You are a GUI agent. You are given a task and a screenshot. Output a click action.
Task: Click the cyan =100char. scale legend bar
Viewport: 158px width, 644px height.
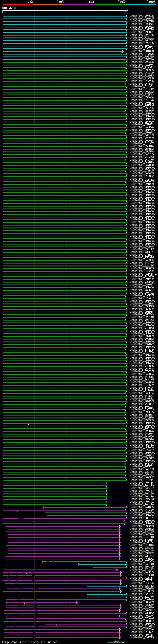tap(110, 642)
